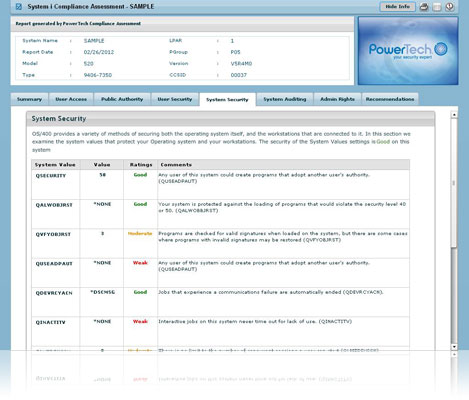This screenshot has width=469, height=400.
Task: Click the Good rating for QDEVRCYACN
Action: pos(140,292)
